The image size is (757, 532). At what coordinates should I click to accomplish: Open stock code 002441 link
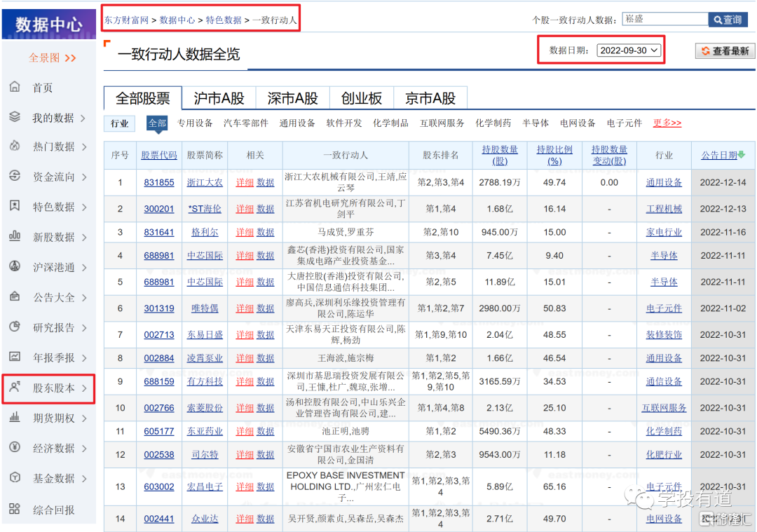159,519
